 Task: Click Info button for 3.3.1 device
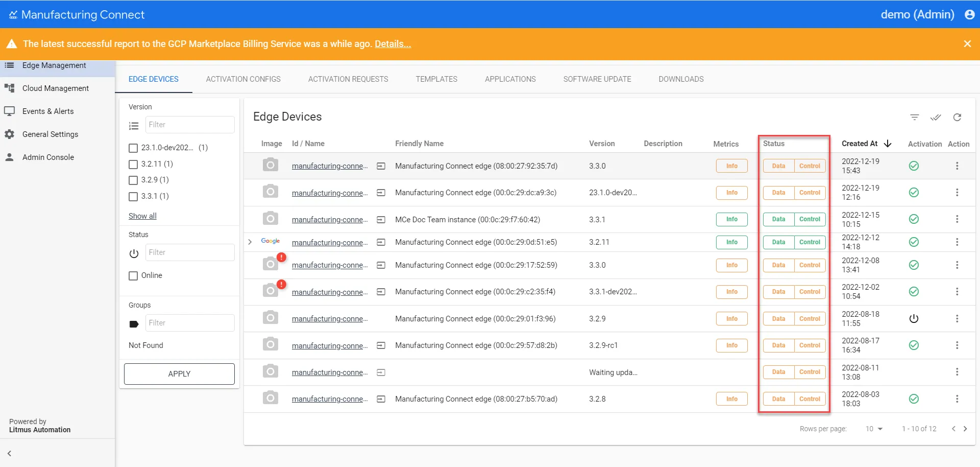tap(732, 219)
